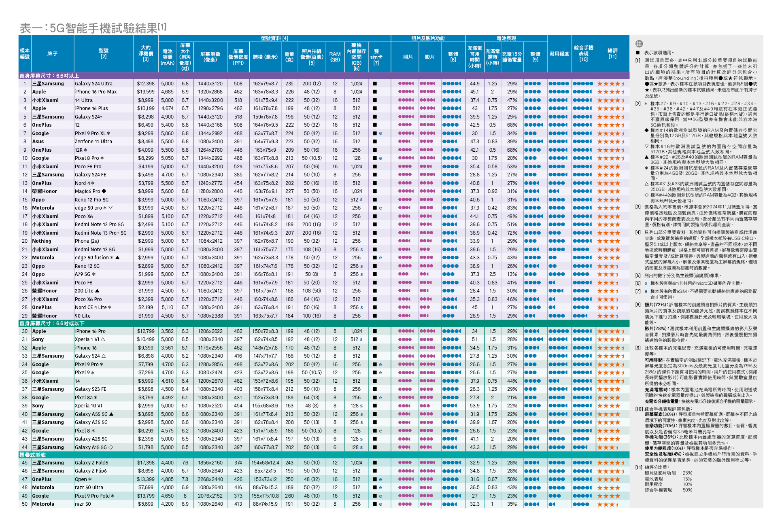This screenshot has width=782, height=532.
Task: Click the black square legend mark in the notes
Action: pos(638,53)
